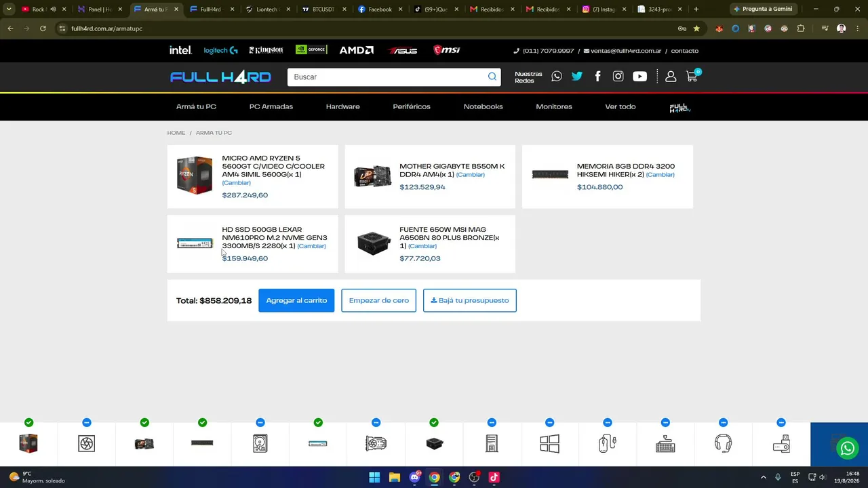Open File Explorer from the taskbar

coord(395,477)
